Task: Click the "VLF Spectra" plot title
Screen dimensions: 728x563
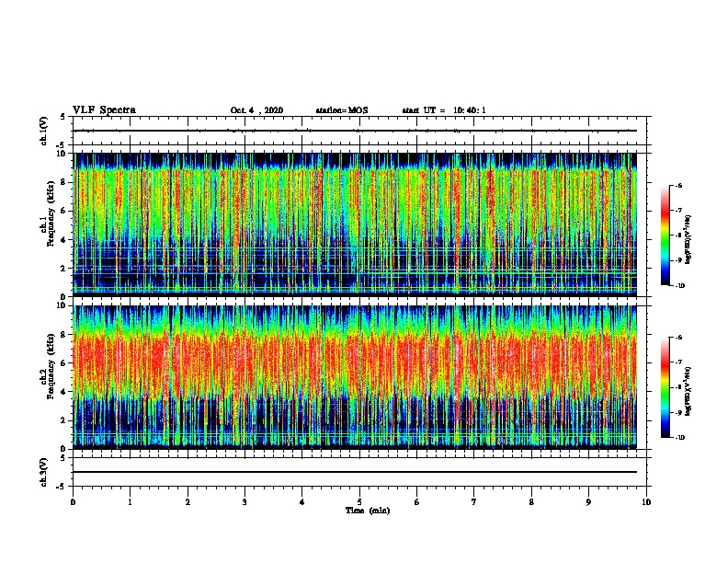Action: [104, 110]
